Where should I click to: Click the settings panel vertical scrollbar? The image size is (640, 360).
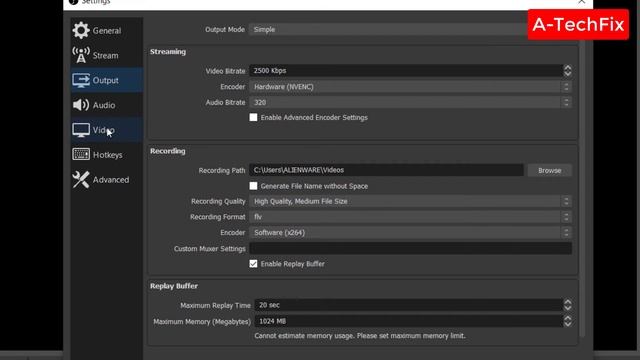pyautogui.click(x=582, y=188)
